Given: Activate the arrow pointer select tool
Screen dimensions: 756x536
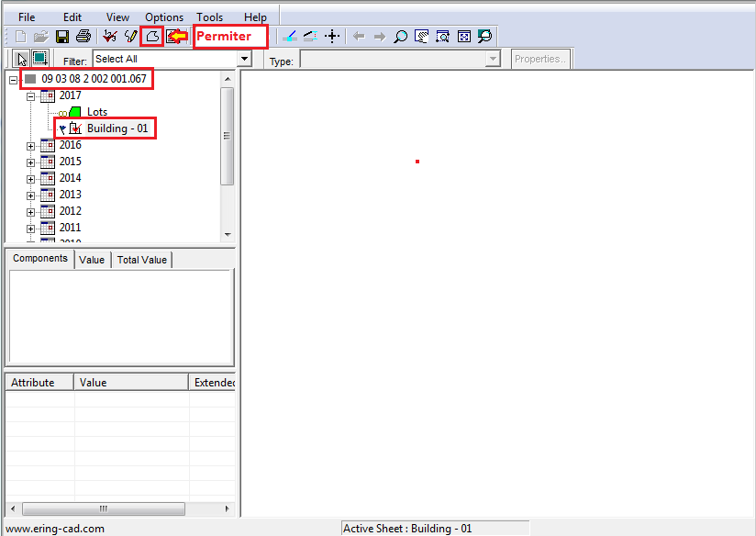Looking at the screenshot, I should pos(22,59).
